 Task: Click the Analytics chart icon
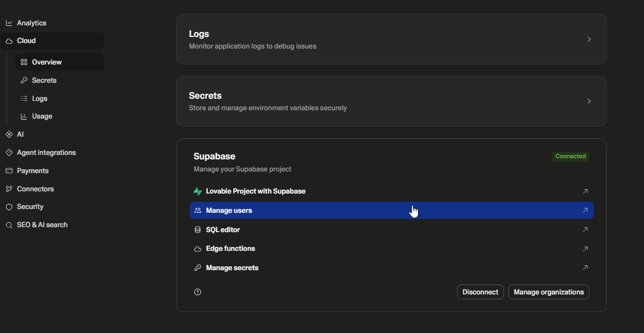tap(9, 23)
